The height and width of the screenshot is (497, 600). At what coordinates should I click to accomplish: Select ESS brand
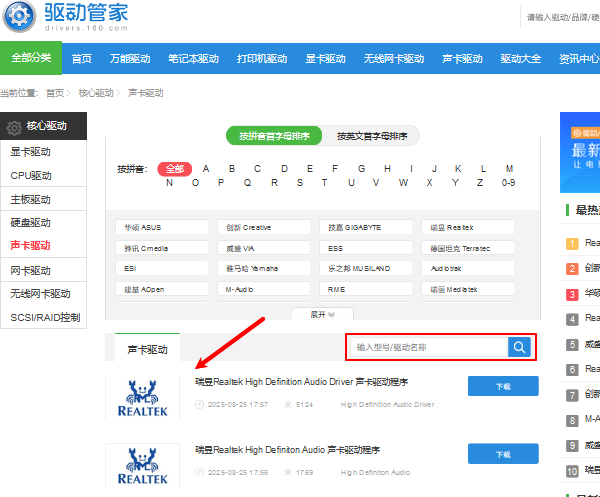pyautogui.click(x=366, y=248)
